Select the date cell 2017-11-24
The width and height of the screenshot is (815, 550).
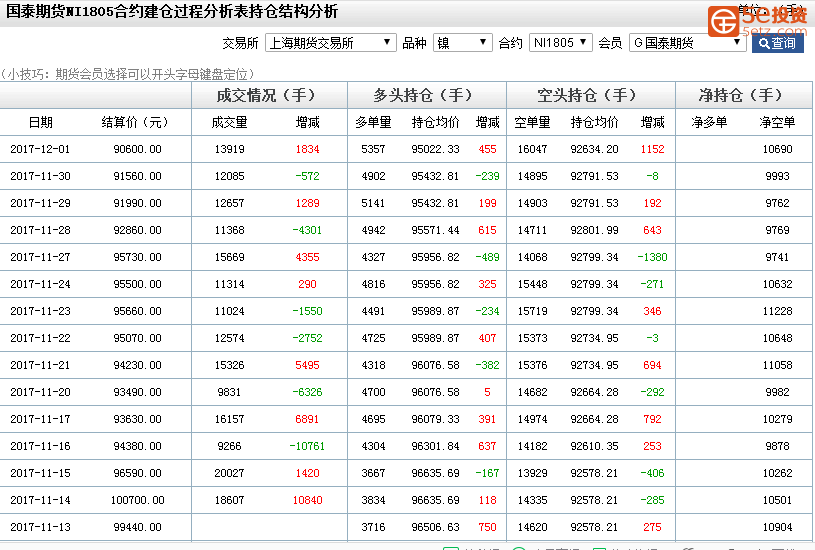pyautogui.click(x=40, y=284)
